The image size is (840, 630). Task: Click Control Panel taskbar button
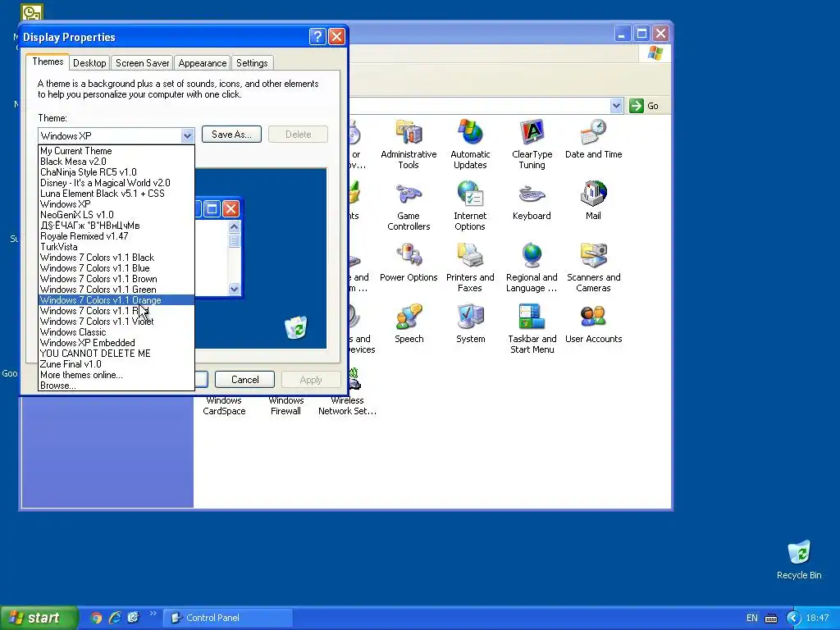click(227, 618)
